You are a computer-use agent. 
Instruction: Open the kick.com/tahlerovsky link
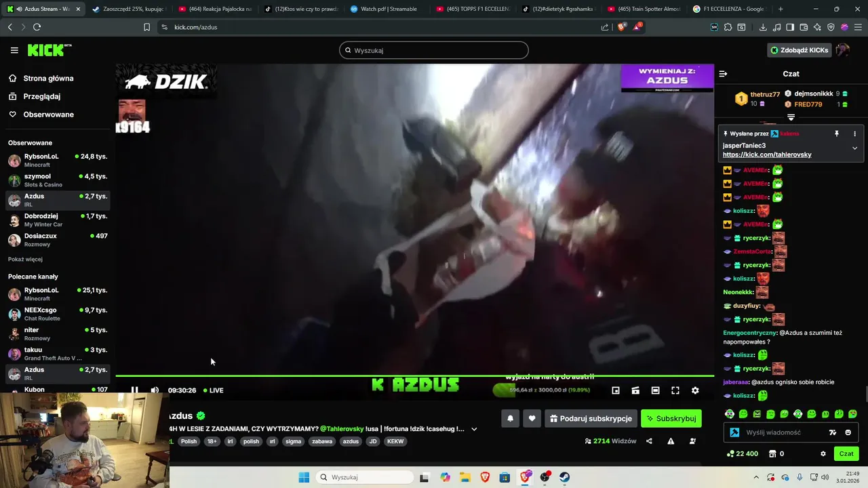767,155
